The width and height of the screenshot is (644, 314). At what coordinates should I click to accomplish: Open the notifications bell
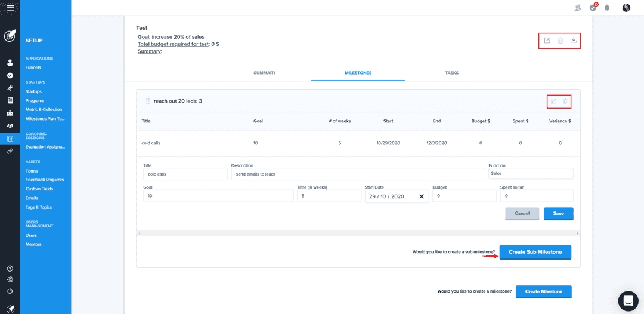(x=607, y=8)
